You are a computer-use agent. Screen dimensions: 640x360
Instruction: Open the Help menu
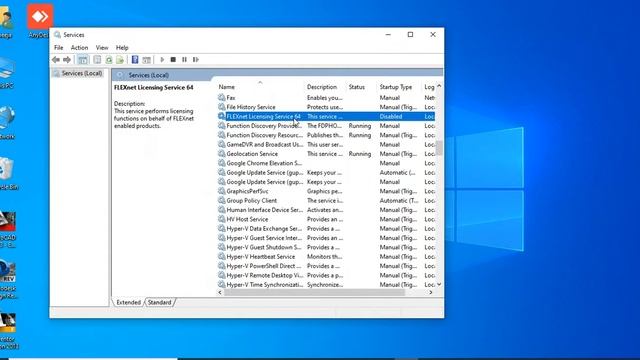click(x=122, y=48)
